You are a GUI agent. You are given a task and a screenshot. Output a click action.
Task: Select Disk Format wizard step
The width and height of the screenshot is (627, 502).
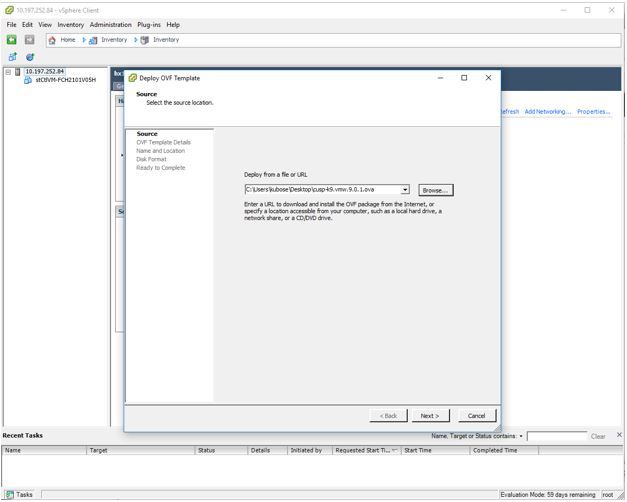[151, 159]
